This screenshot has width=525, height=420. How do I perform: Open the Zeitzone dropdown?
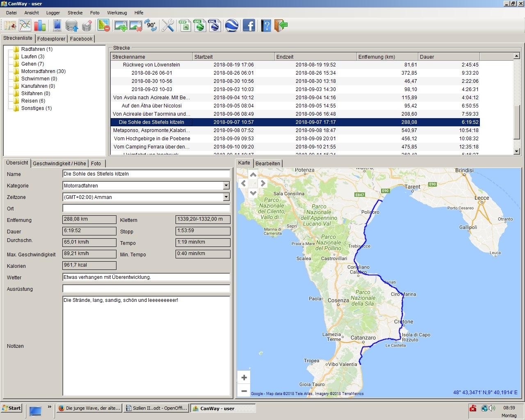pos(226,197)
